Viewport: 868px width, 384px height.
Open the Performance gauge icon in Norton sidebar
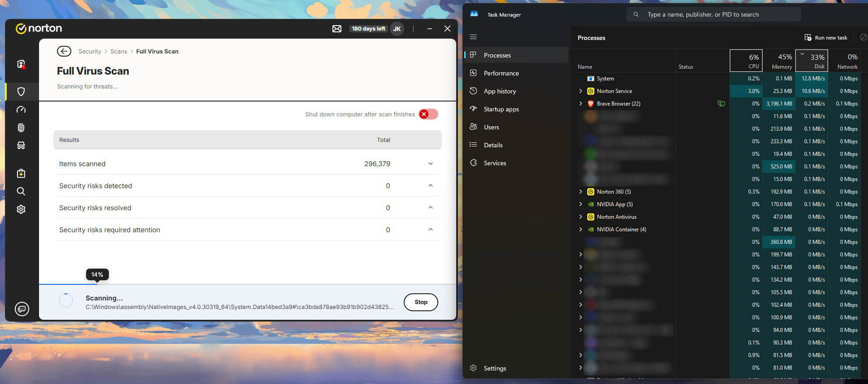click(x=21, y=110)
